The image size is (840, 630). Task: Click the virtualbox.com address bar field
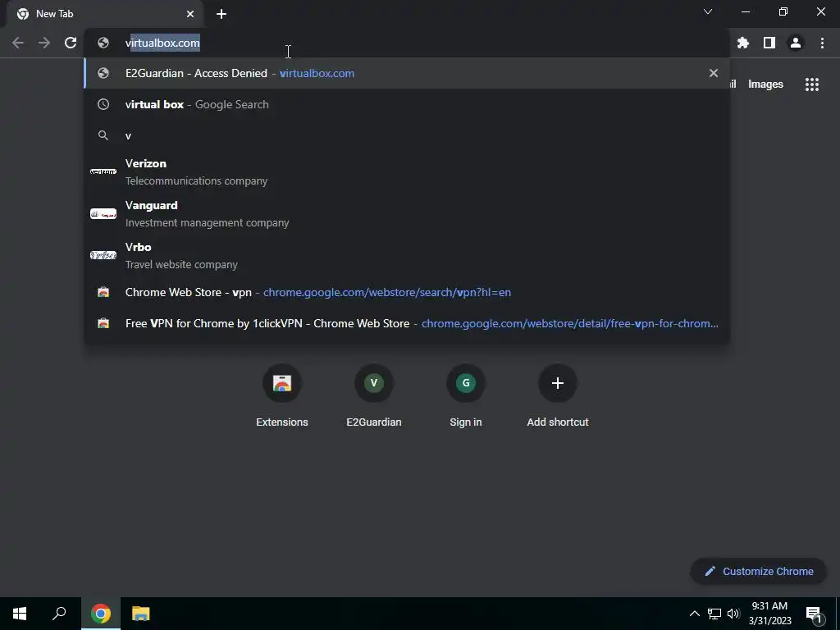pyautogui.click(x=407, y=43)
